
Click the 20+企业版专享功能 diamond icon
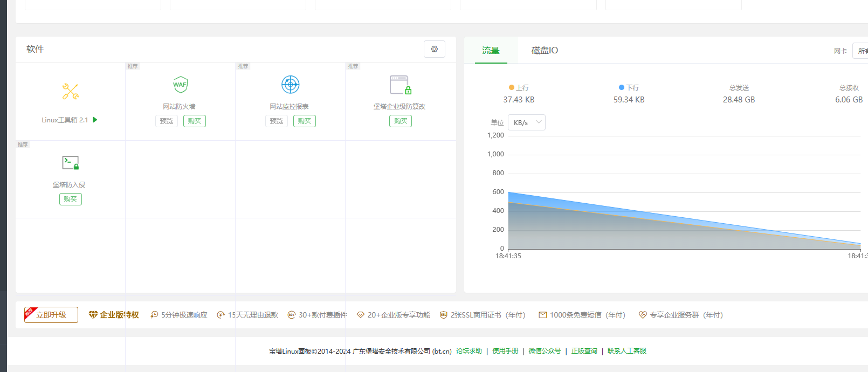tap(361, 315)
